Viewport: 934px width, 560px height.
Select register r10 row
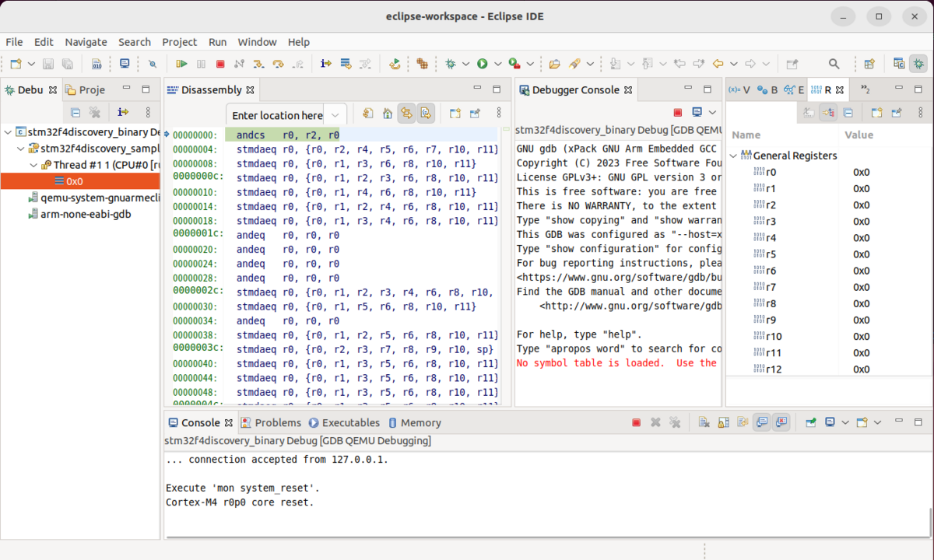coord(829,336)
